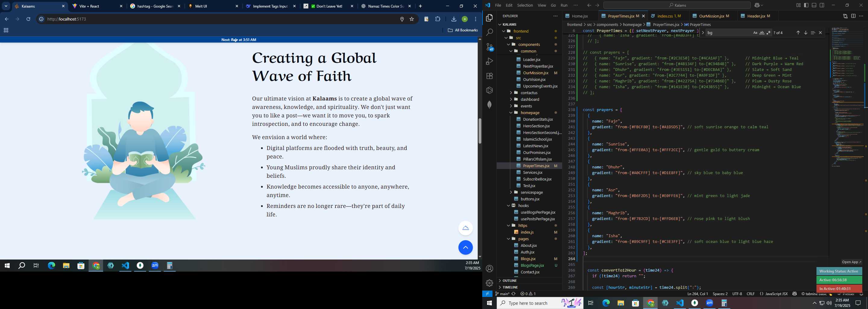The image size is (868, 309).
Task: Open HeroSection.jsx in the file tree
Action: coord(536,126)
